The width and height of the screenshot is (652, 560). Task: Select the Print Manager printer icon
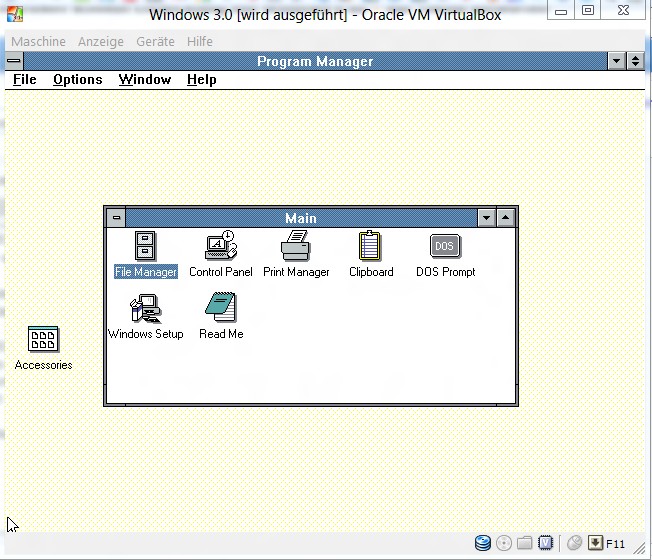pyautogui.click(x=296, y=246)
